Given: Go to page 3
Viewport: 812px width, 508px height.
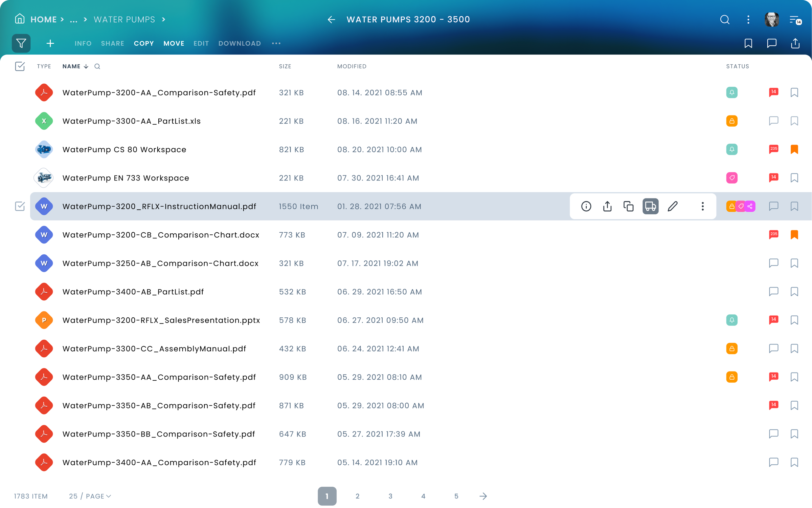Looking at the screenshot, I should coord(390,496).
